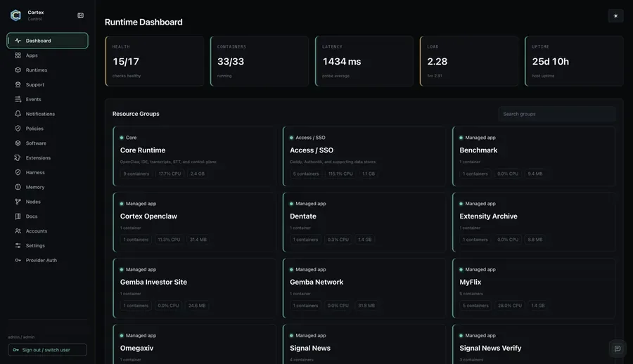Click the Runtime Dashboard heading

(143, 22)
